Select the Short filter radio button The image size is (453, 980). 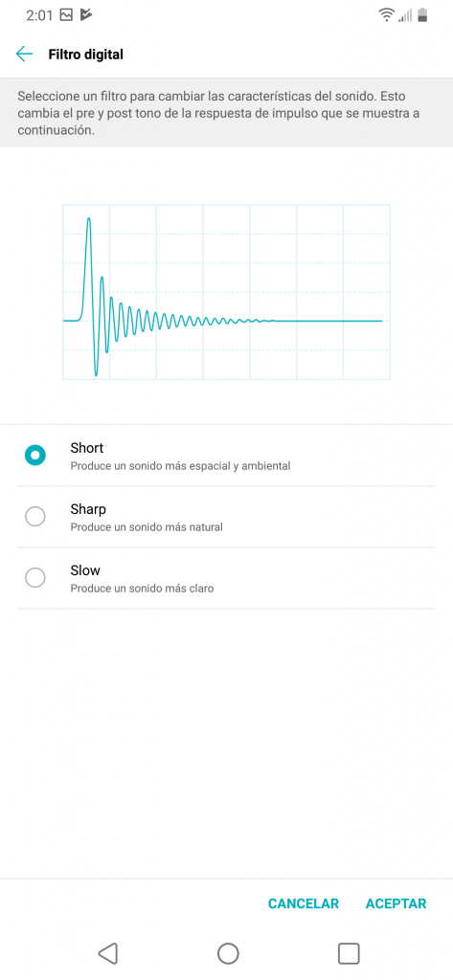[x=35, y=456]
